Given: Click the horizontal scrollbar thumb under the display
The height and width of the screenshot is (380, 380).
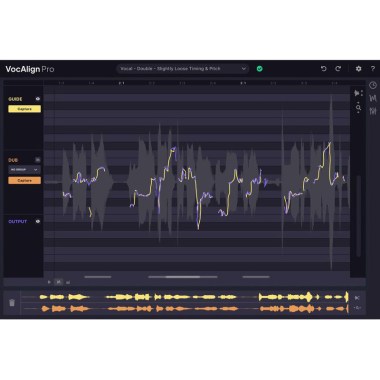Looking at the screenshot, I should pyautogui.click(x=183, y=277).
